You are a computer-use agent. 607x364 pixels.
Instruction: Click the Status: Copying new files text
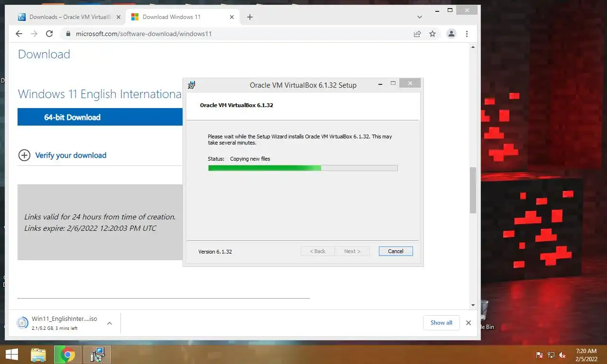239,159
